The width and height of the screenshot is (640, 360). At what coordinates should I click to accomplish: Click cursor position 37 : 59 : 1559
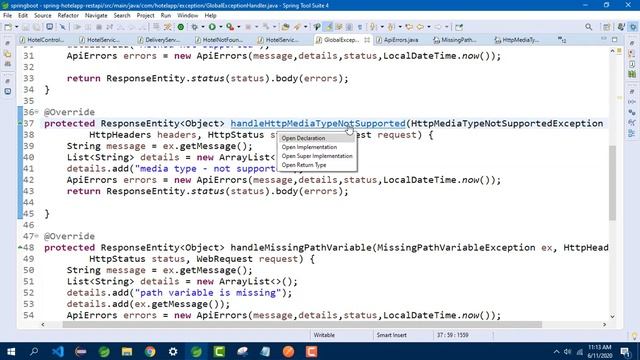pyautogui.click(x=453, y=335)
